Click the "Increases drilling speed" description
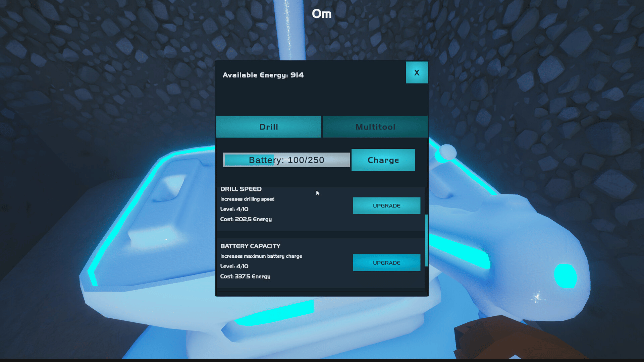644x362 pixels. click(x=247, y=199)
